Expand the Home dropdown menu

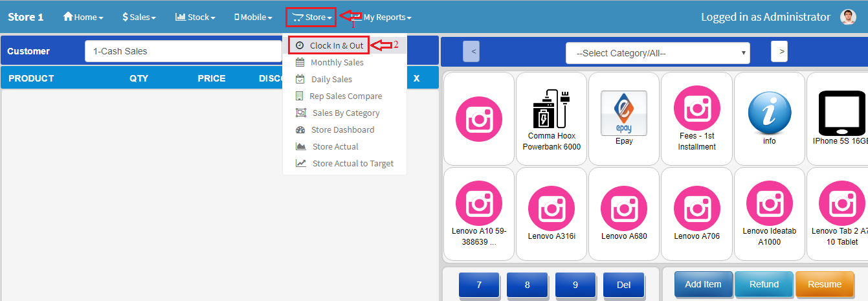tap(83, 17)
